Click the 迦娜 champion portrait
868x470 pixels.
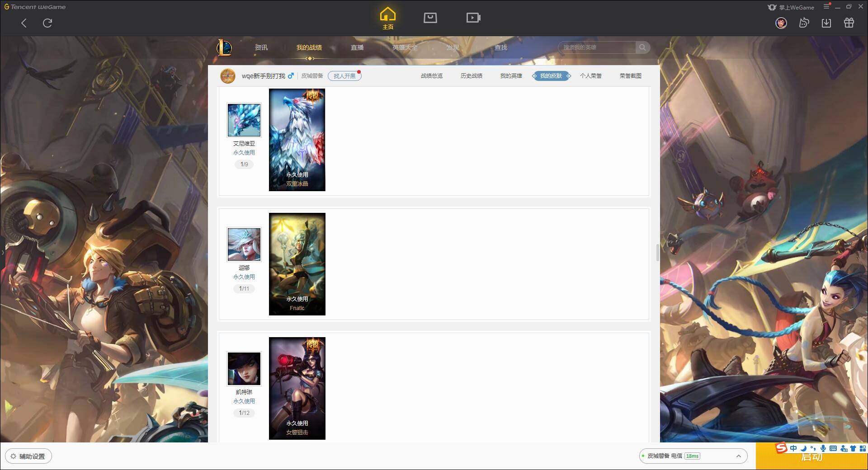(244, 244)
